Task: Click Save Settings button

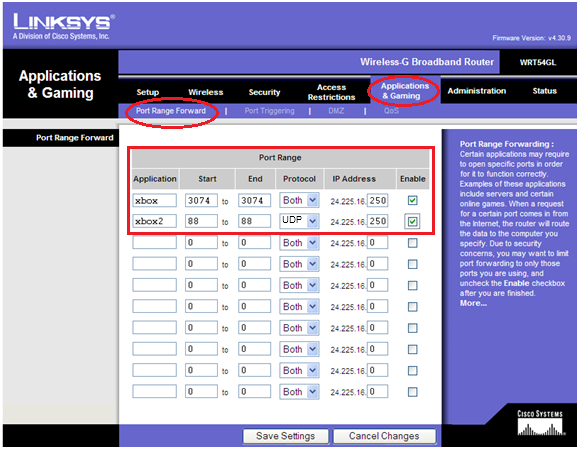Action: 285,436
